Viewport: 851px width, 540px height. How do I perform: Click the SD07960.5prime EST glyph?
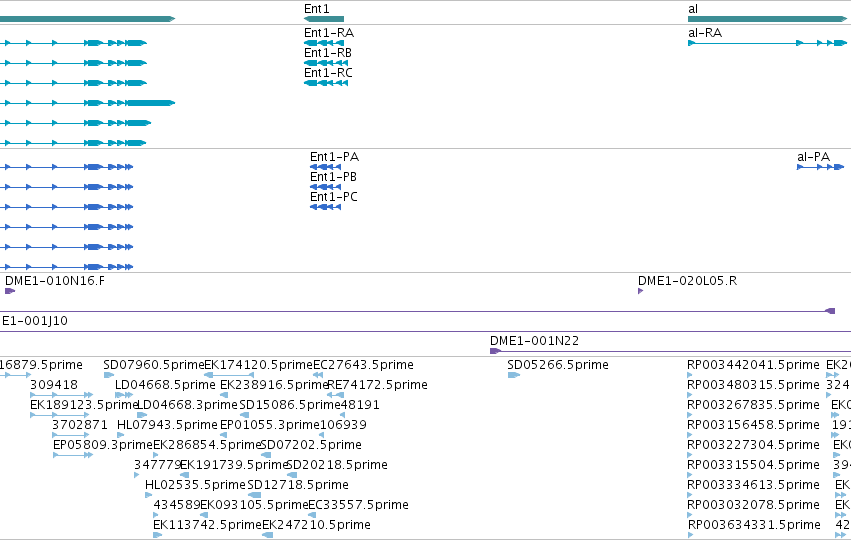(x=109, y=375)
